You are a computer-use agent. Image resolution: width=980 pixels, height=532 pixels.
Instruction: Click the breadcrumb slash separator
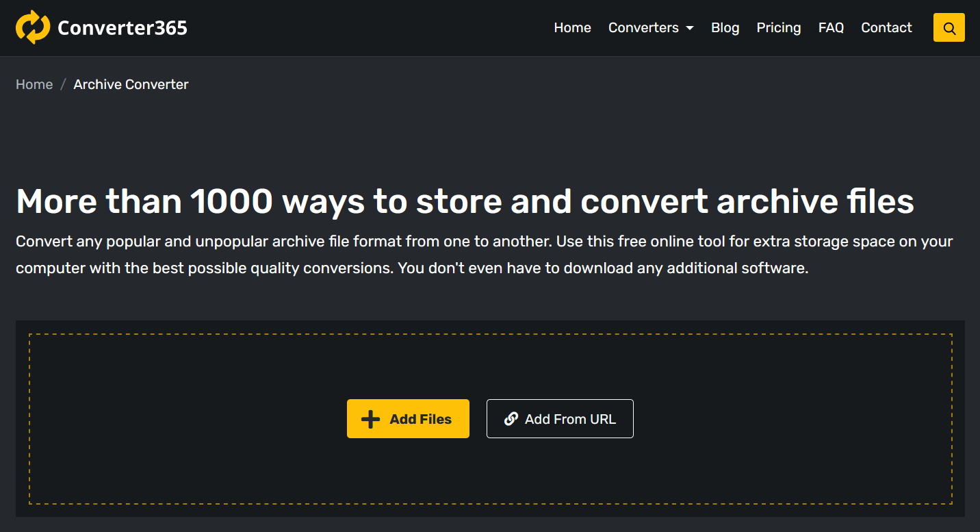click(x=63, y=84)
